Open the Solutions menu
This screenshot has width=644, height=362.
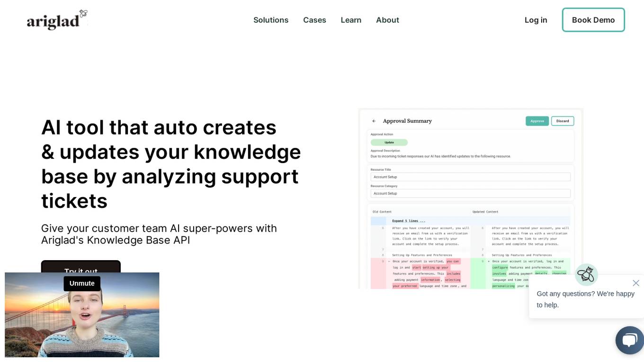(x=271, y=20)
